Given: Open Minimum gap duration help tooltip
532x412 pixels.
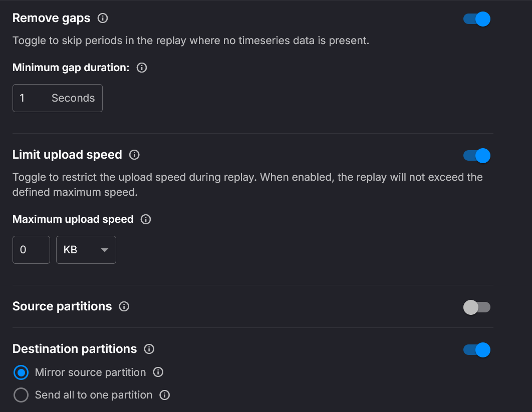Looking at the screenshot, I should coord(141,68).
